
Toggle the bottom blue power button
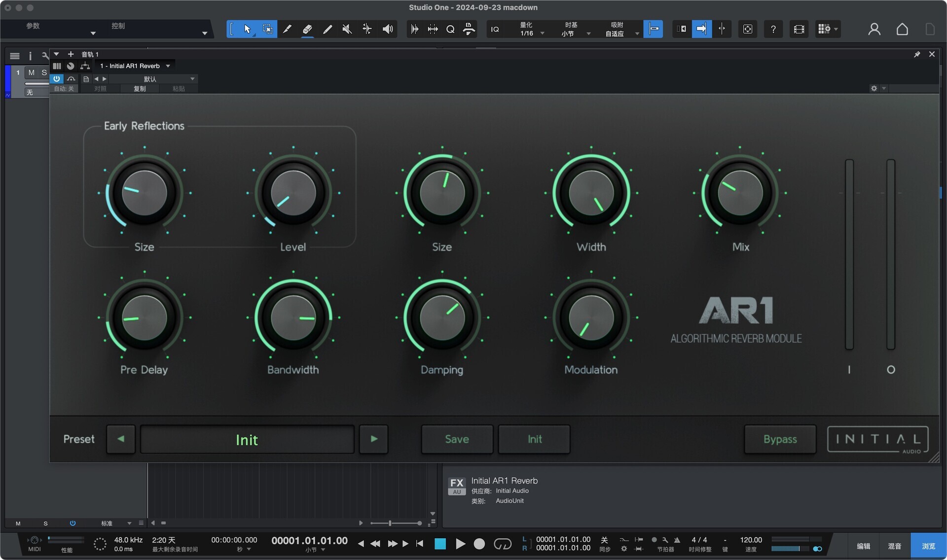(73, 523)
